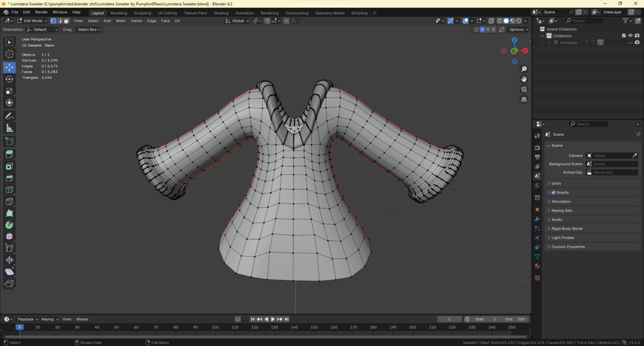
Task: Expand the Armature item in the outliner
Action: 549,43
